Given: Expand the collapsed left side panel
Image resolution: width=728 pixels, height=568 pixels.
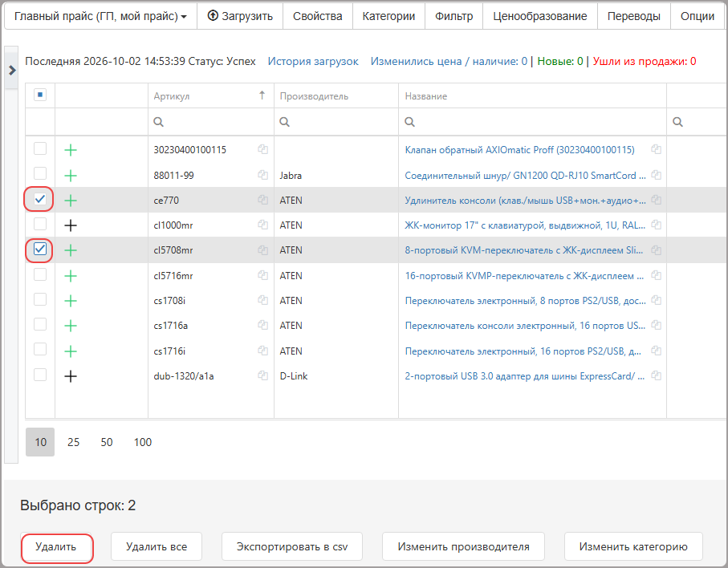Looking at the screenshot, I should (12, 70).
